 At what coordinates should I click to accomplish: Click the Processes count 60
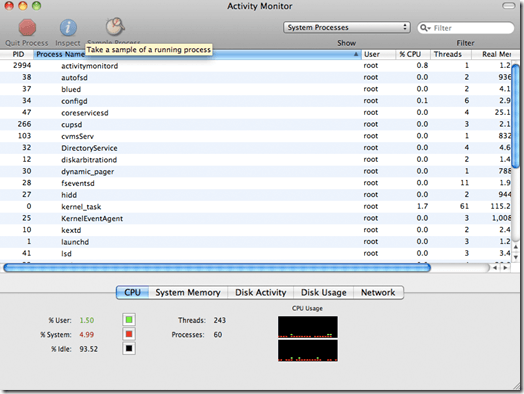tap(218, 335)
